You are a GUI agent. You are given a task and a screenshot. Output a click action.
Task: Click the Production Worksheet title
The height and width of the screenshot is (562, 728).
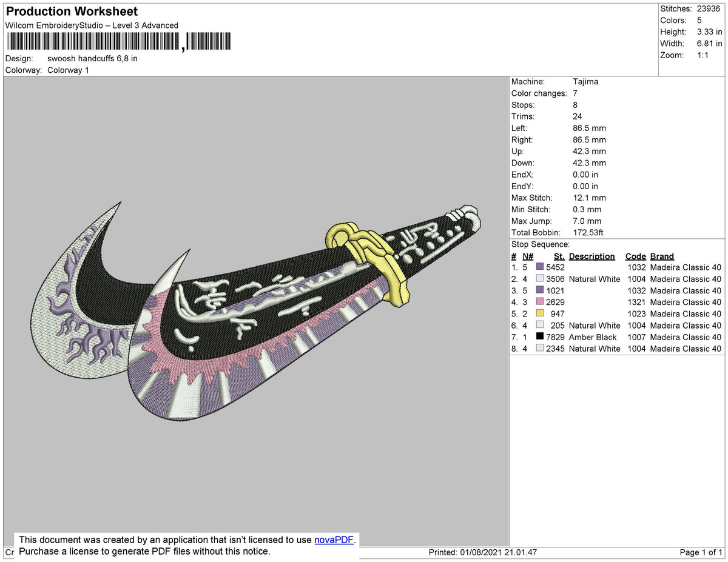point(72,11)
